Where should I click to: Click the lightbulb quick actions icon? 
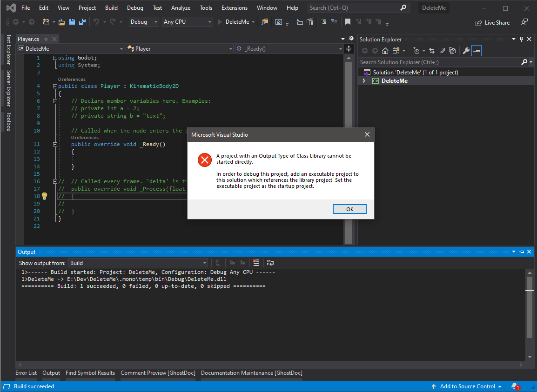point(44,196)
